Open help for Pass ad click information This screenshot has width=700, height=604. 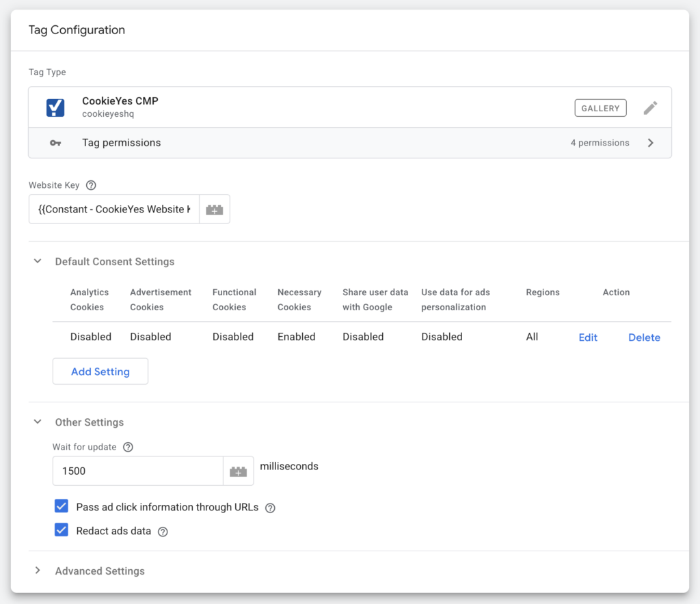pyautogui.click(x=270, y=508)
